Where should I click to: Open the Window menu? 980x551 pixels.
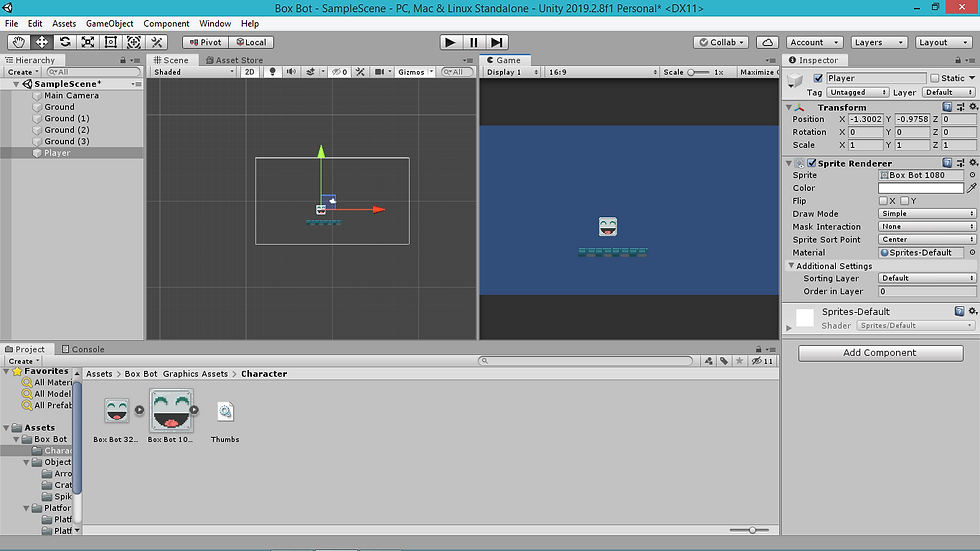pos(215,23)
